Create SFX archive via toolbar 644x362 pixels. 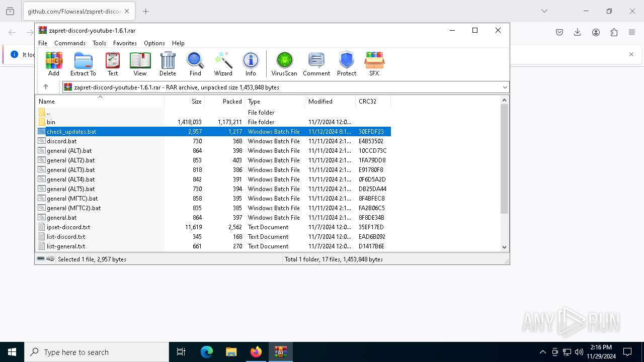(x=374, y=63)
